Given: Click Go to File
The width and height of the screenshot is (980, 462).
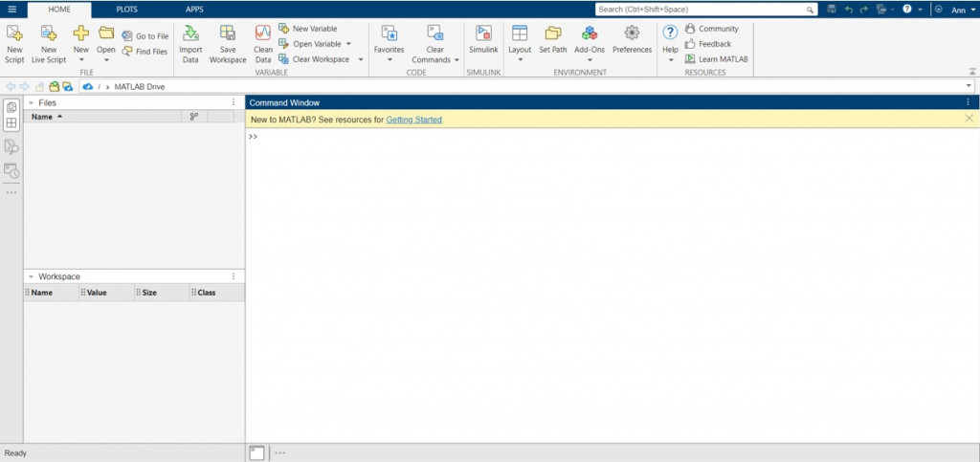Looking at the screenshot, I should [145, 36].
